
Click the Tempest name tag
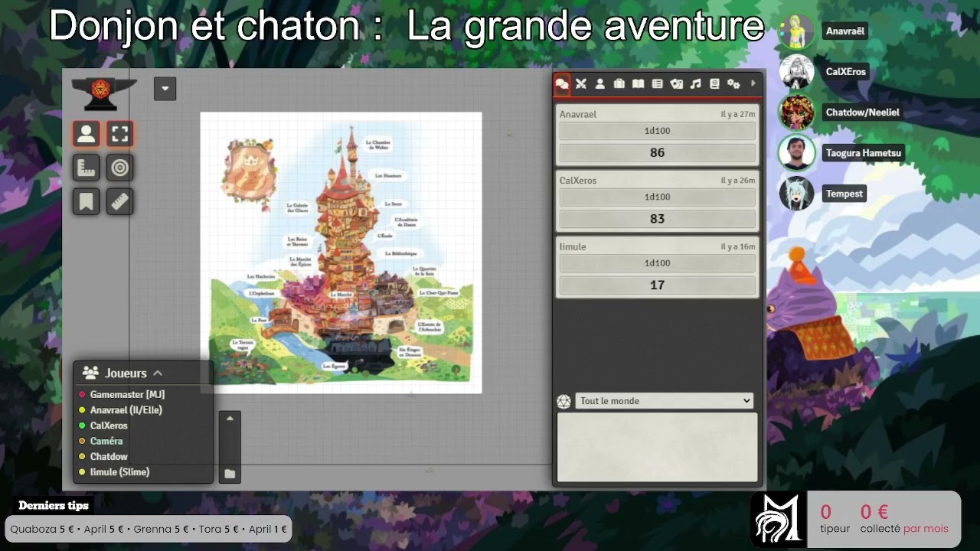[x=844, y=194]
